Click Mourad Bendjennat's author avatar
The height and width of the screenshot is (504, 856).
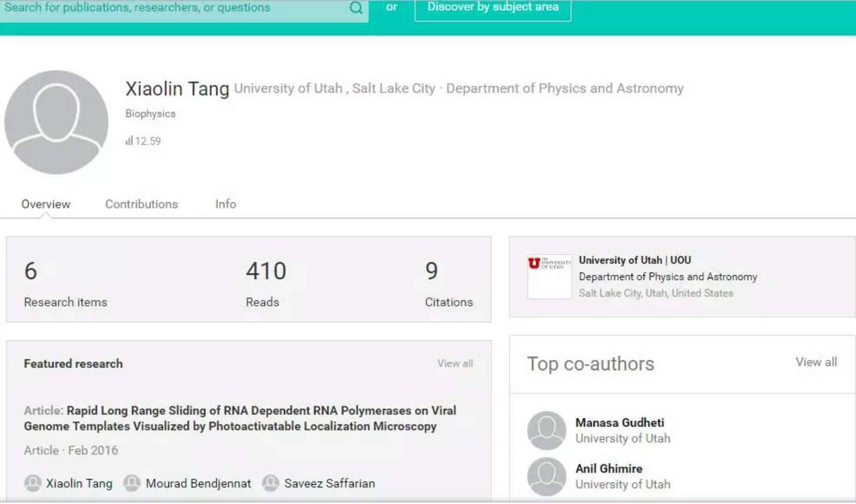[x=132, y=483]
